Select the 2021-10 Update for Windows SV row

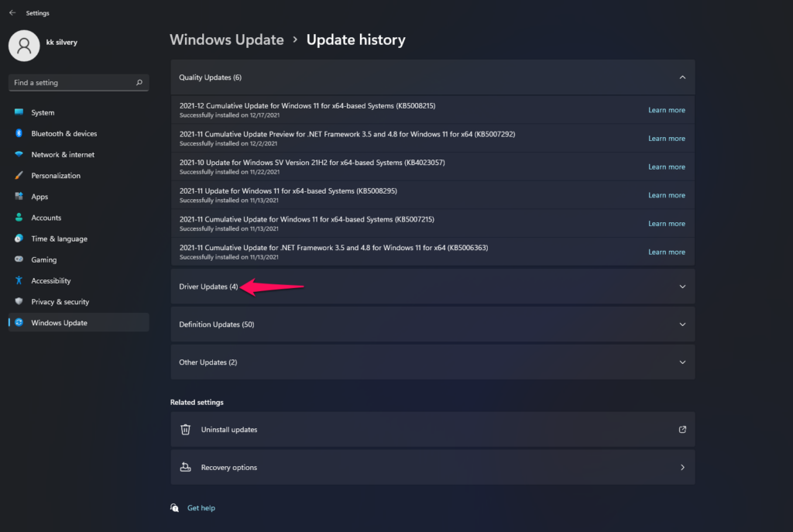click(x=432, y=166)
